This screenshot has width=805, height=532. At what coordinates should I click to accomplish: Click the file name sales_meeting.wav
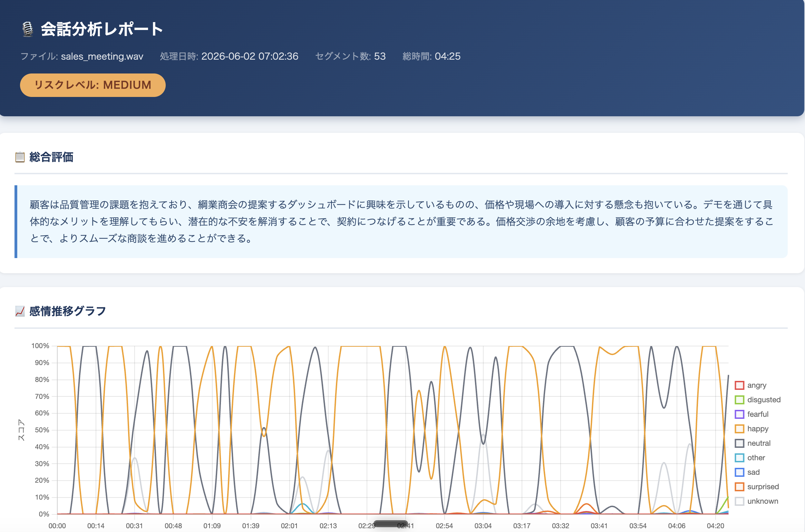[102, 56]
